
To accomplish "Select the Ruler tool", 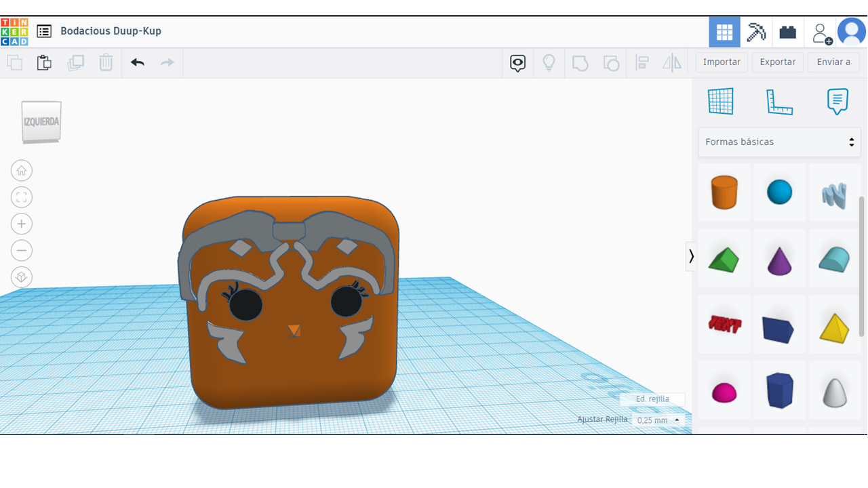I will [779, 102].
